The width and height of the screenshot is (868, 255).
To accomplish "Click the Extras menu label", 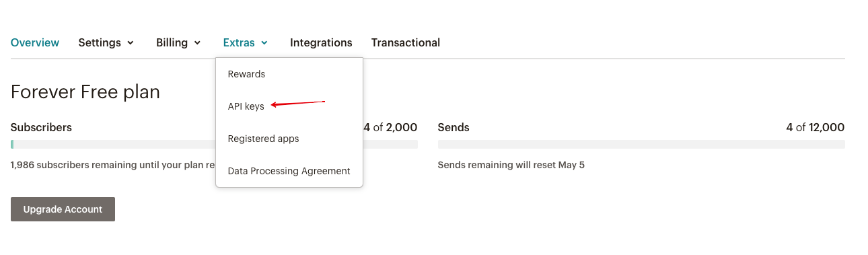I will point(239,42).
